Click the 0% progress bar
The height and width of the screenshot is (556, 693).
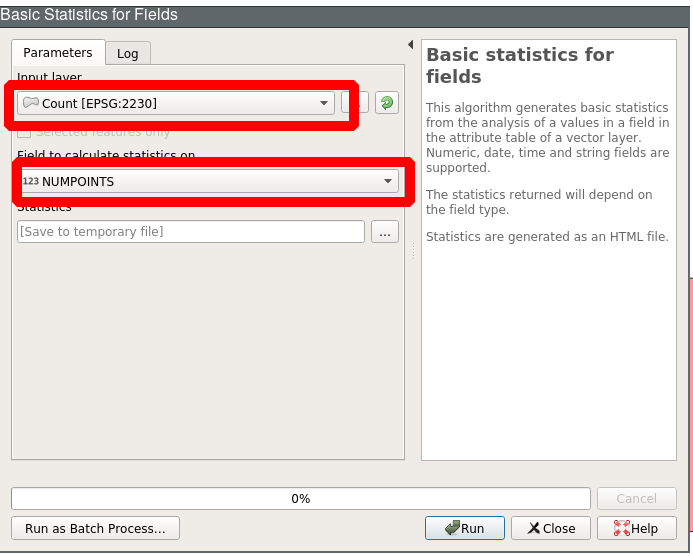(300, 498)
